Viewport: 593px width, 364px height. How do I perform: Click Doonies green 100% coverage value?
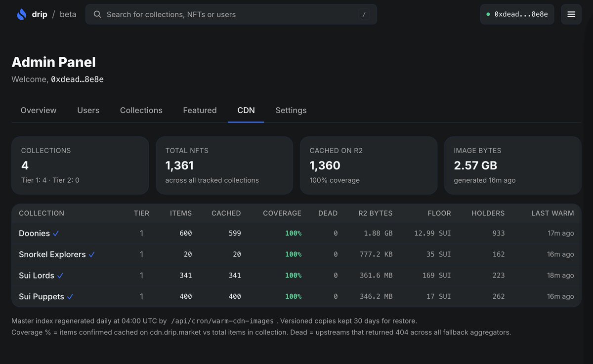point(293,233)
